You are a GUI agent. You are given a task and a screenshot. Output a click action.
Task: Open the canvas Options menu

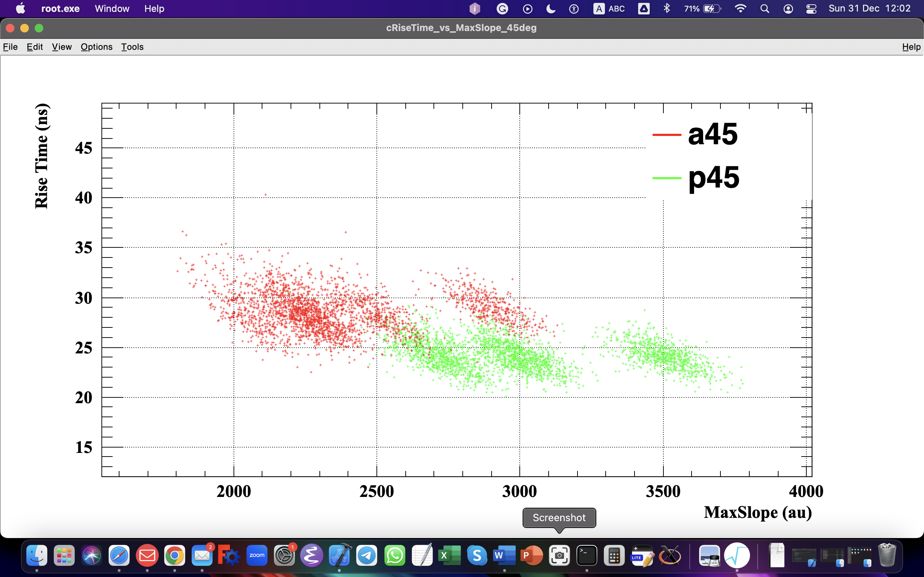[x=96, y=47]
